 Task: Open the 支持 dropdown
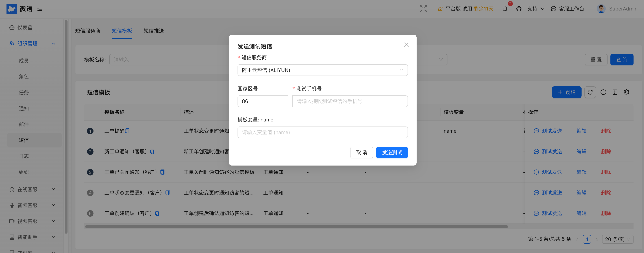pos(536,9)
